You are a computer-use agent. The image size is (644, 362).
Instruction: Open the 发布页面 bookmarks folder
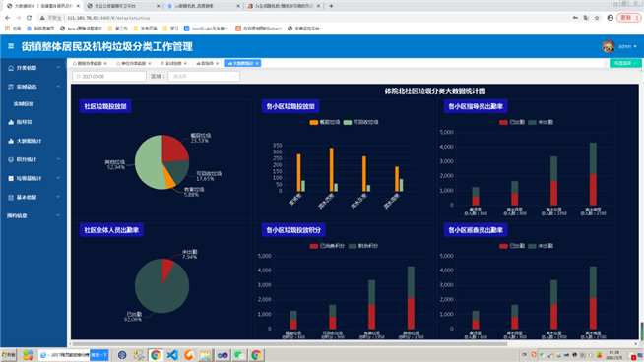[x=146, y=29]
